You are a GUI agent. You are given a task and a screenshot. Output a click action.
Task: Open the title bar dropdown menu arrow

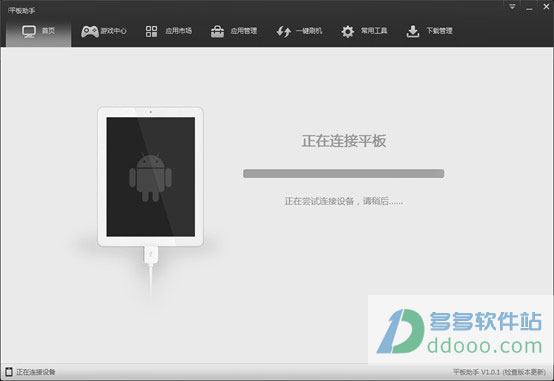point(512,7)
